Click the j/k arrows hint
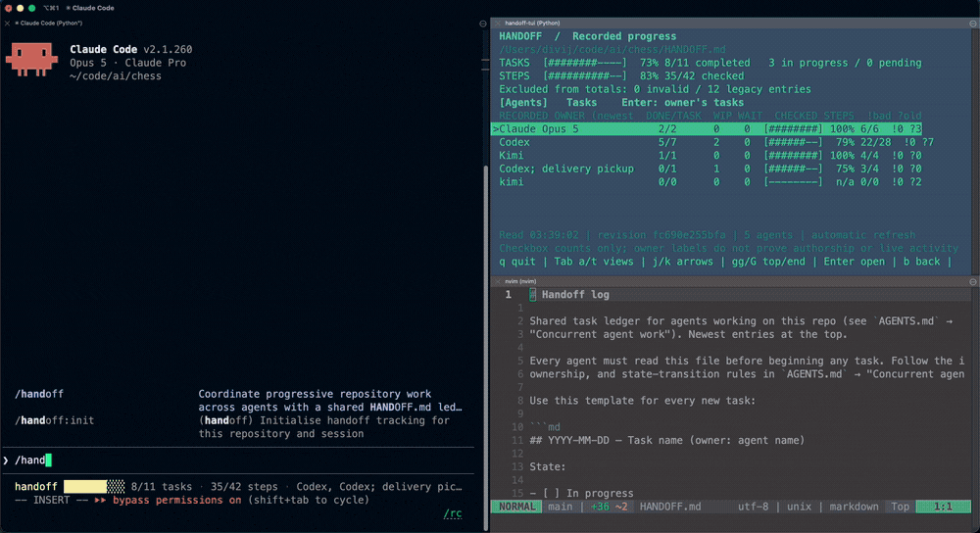The height and width of the screenshot is (533, 980). click(x=682, y=262)
